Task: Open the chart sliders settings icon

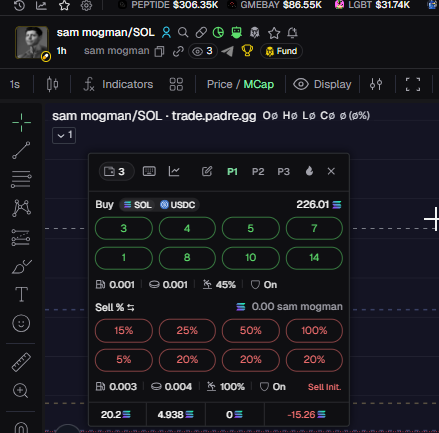Action: point(376,84)
